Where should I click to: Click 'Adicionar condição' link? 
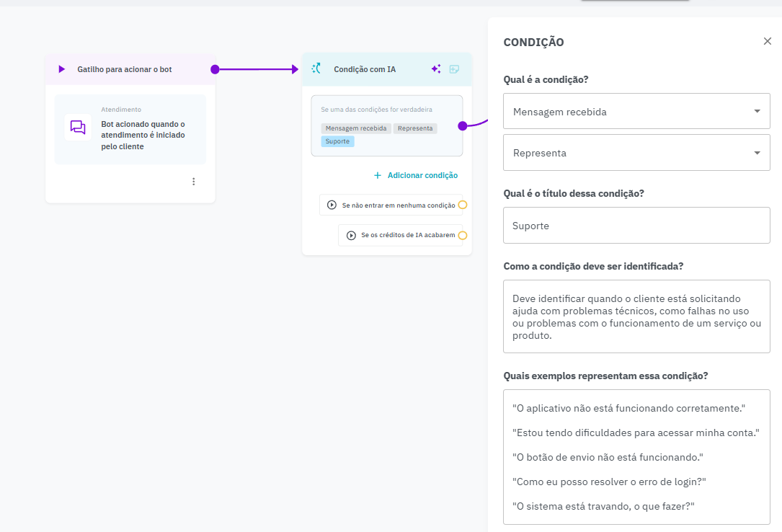(416, 175)
